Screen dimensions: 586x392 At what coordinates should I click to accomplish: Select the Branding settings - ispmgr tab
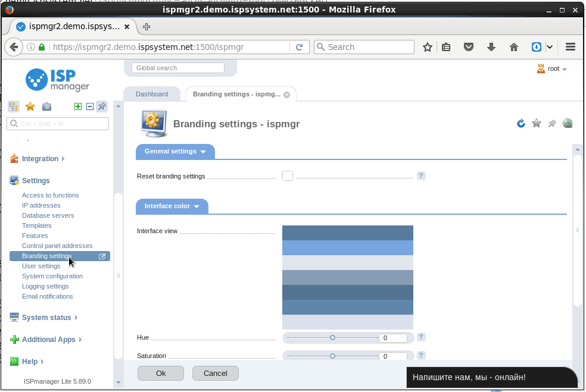click(x=236, y=94)
